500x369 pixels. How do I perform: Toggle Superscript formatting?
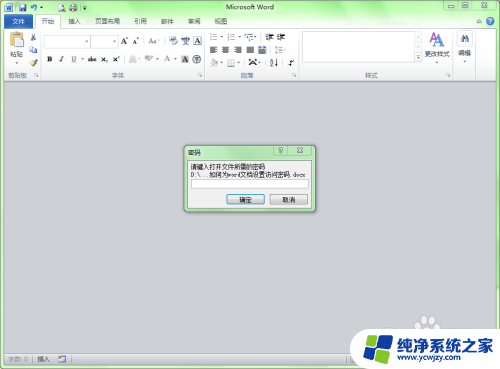(116, 59)
